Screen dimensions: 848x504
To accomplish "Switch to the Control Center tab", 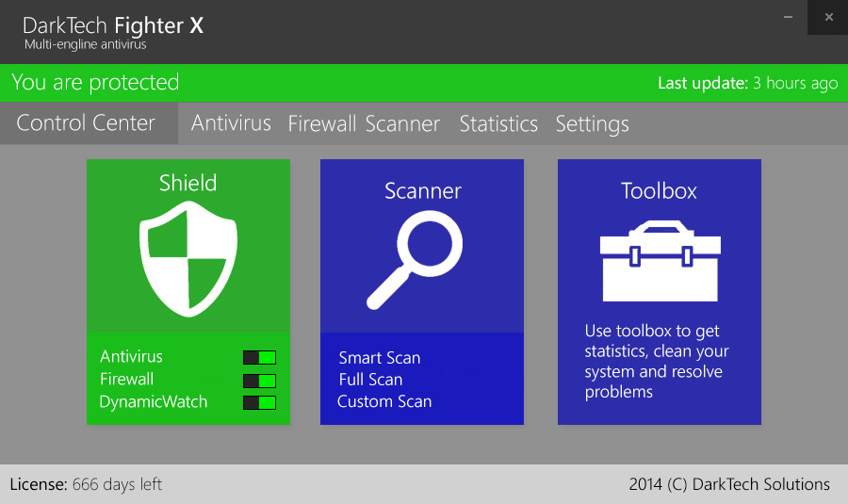I will pos(87,123).
